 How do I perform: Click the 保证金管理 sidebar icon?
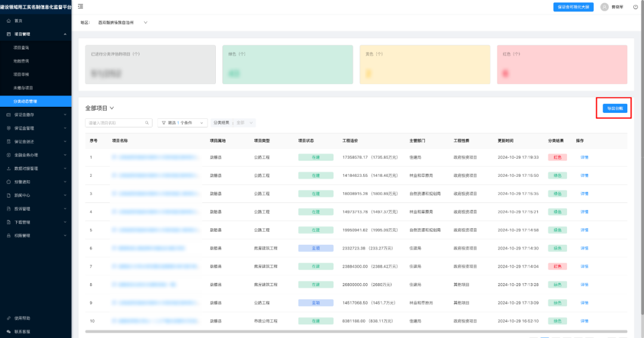coord(8,128)
